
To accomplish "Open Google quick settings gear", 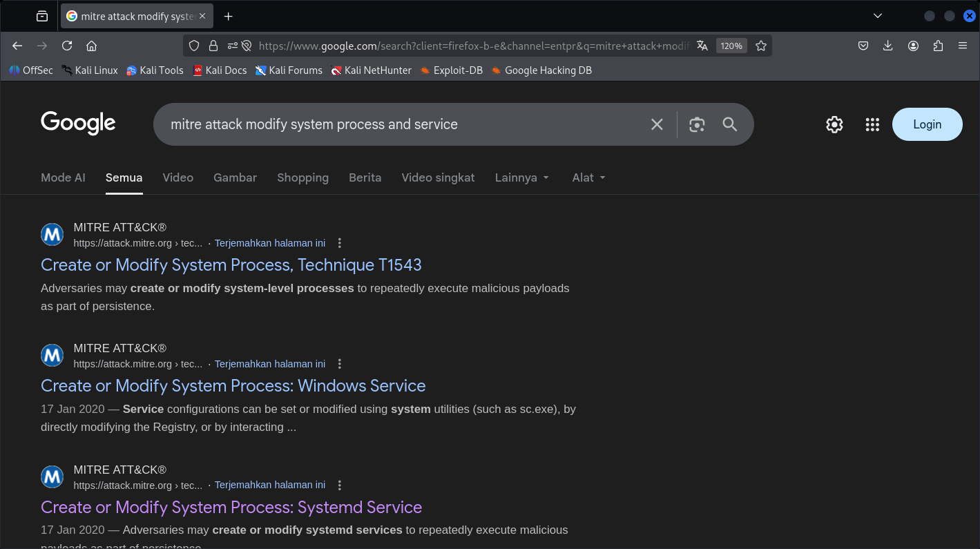I will (834, 124).
